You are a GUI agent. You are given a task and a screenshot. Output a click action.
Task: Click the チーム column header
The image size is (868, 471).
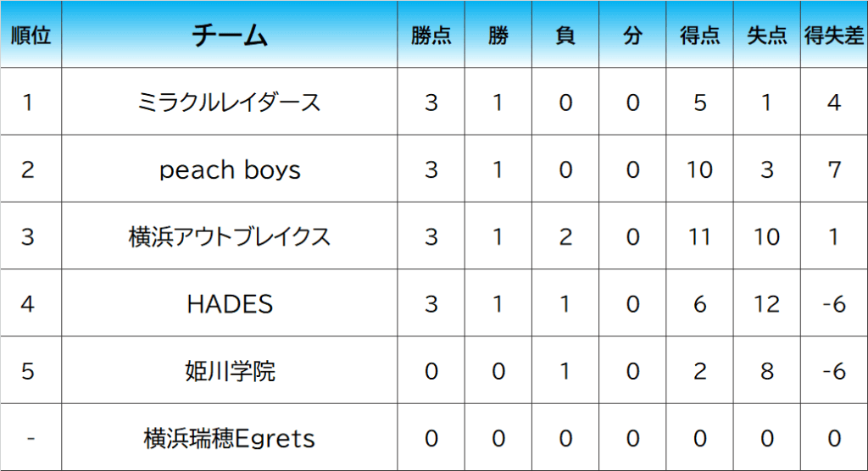click(x=230, y=36)
